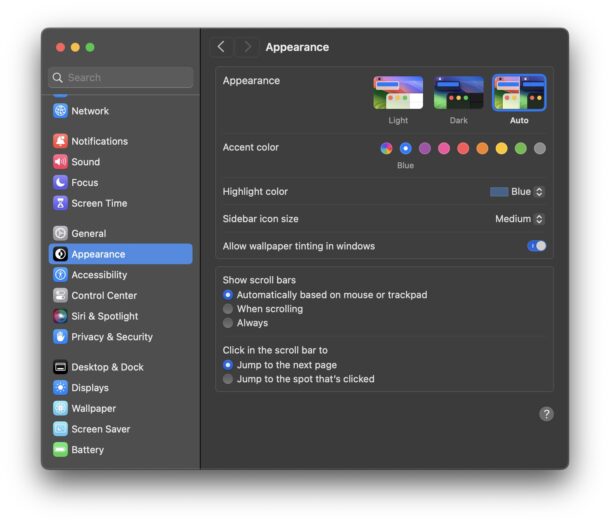Open the Highlight color Blue dropdown
610x524 pixels.
pyautogui.click(x=517, y=191)
